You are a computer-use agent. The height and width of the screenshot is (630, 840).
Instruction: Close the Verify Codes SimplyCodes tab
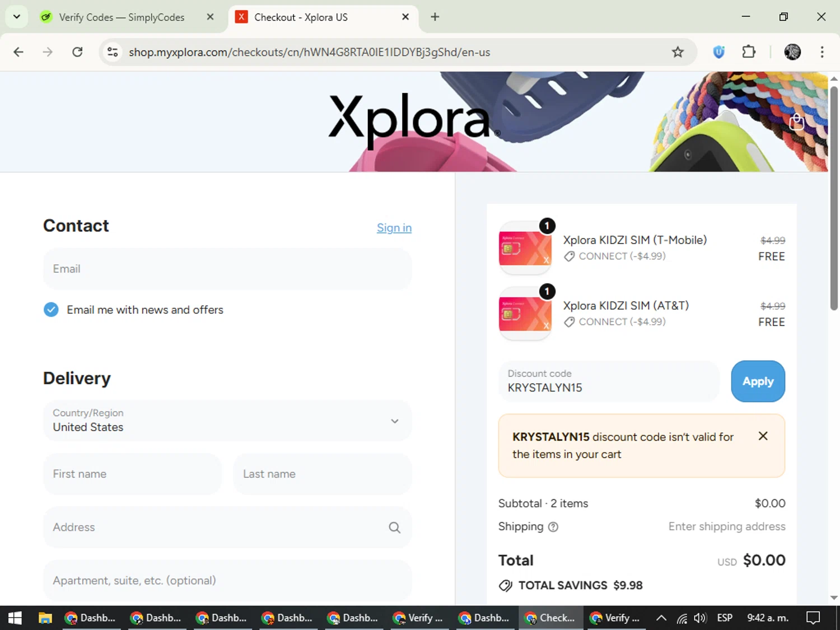(x=210, y=17)
